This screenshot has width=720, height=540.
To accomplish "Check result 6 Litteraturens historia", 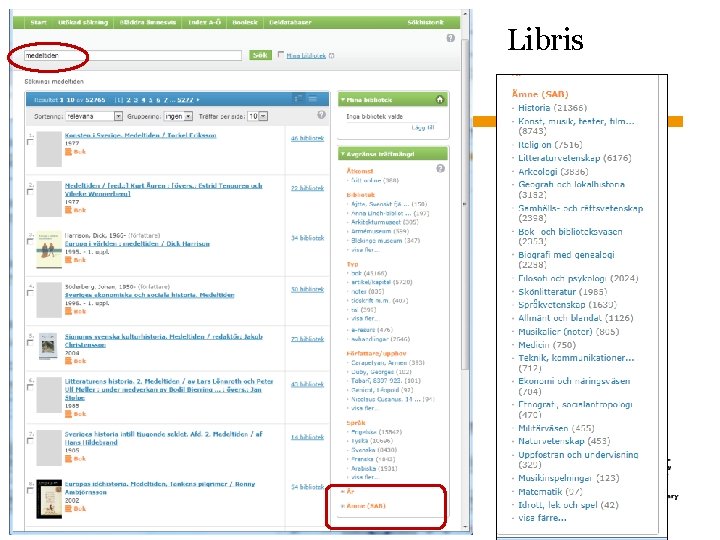I will point(30,388).
